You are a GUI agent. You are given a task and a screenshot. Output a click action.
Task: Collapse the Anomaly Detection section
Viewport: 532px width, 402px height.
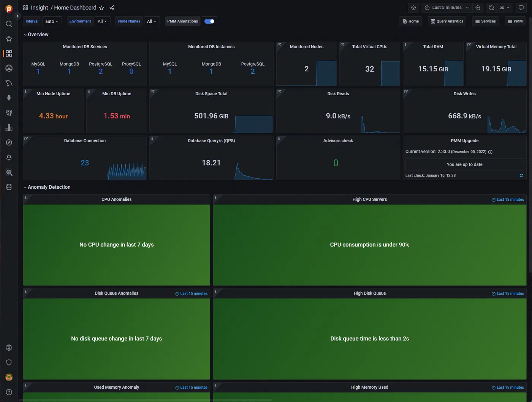pyautogui.click(x=47, y=187)
